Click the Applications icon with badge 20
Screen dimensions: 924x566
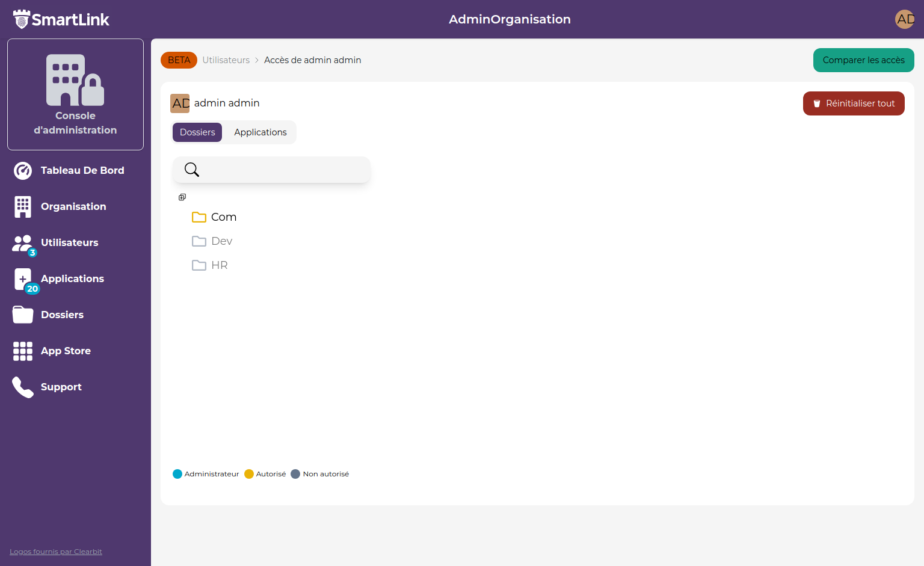click(x=24, y=279)
